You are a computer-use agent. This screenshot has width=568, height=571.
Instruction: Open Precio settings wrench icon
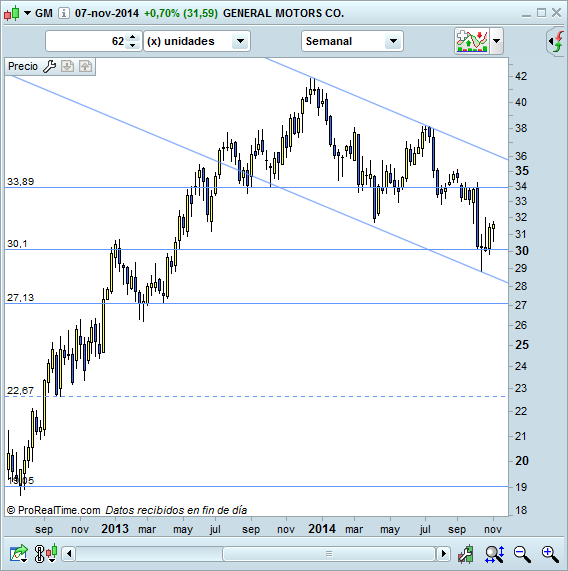(49, 66)
